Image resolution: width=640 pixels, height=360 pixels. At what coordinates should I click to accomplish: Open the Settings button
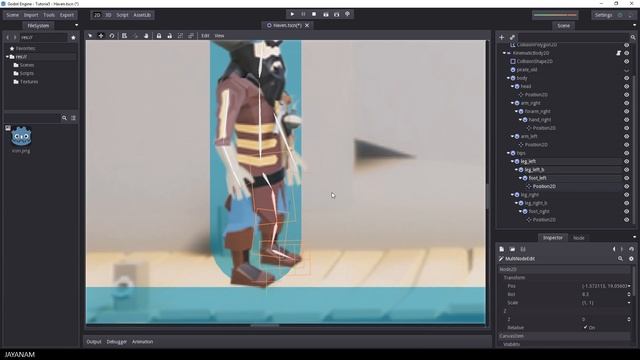[603, 15]
